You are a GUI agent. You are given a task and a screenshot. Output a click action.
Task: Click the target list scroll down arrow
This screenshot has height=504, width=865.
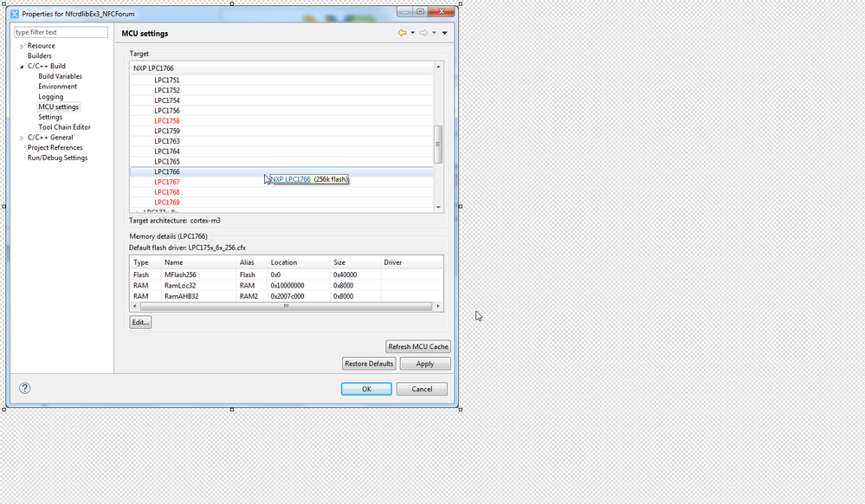tap(439, 208)
